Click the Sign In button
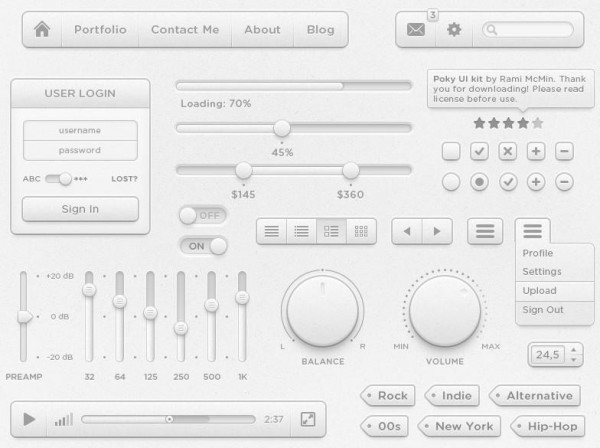This screenshot has width=600, height=448. pos(80,209)
